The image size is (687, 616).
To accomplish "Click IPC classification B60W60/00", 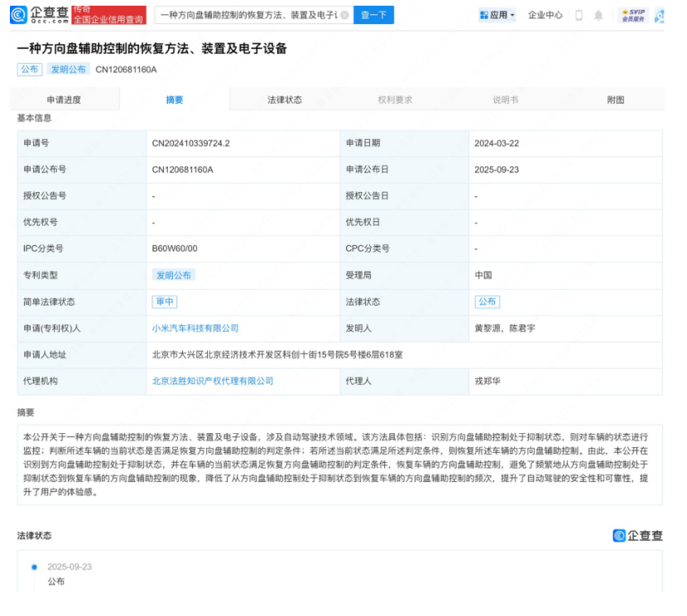I will point(175,248).
